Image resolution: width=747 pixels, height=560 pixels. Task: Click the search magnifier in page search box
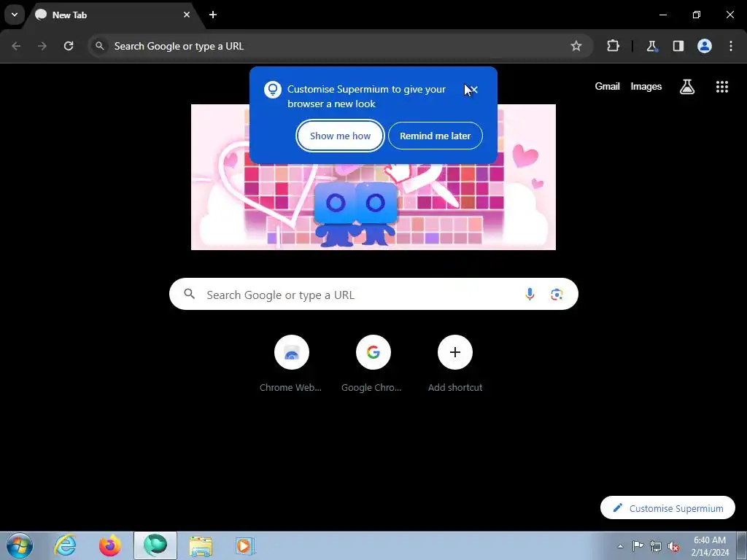(x=189, y=294)
